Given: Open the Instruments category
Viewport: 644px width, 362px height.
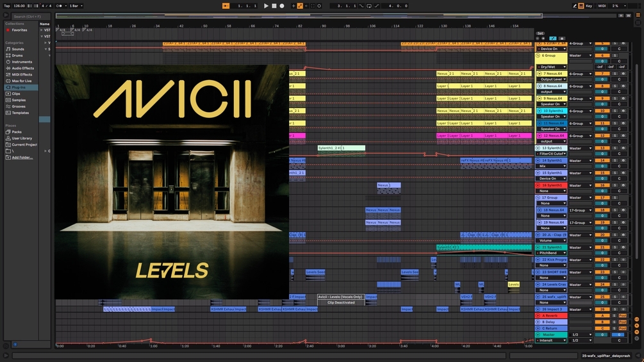Looking at the screenshot, I should tap(22, 62).
